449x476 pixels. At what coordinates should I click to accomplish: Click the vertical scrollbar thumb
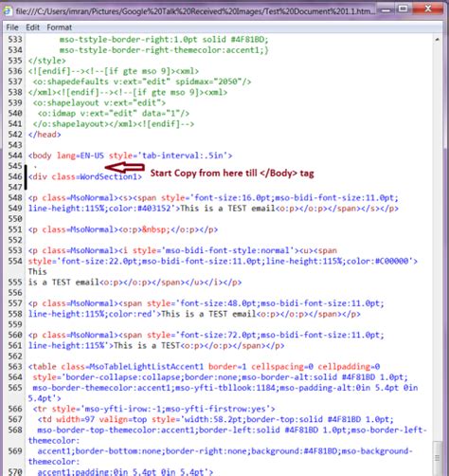[x=437, y=458]
